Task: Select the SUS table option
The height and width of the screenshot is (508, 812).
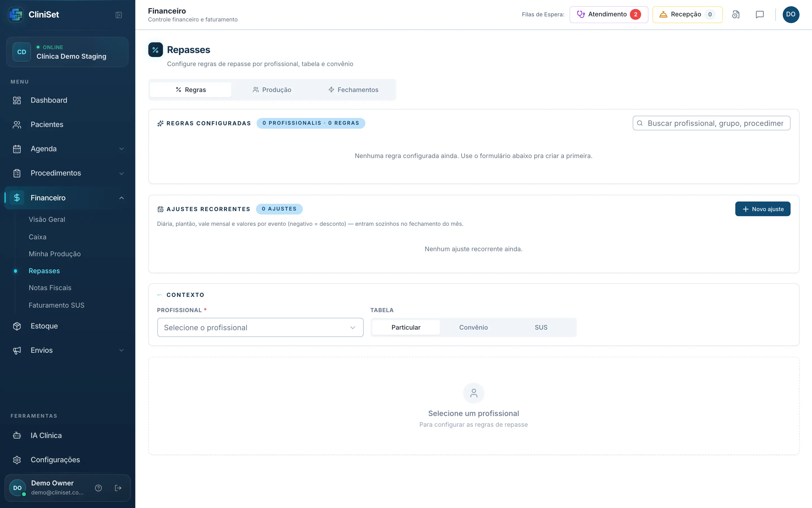Action: tap(541, 327)
